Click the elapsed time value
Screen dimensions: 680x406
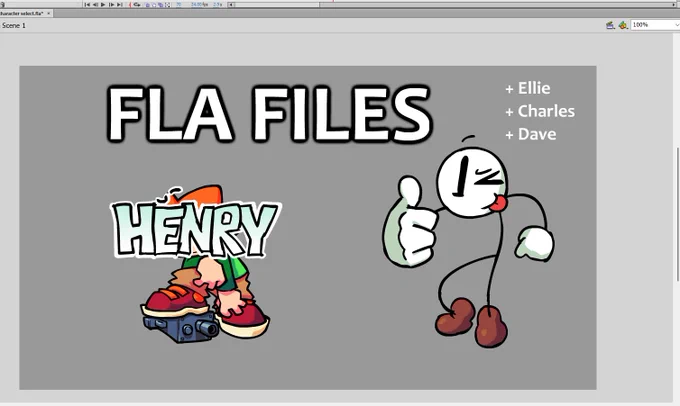(217, 4)
